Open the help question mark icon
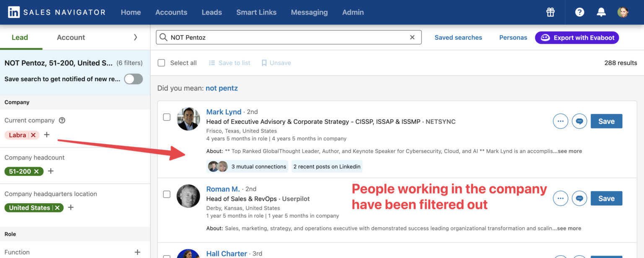 click(579, 12)
